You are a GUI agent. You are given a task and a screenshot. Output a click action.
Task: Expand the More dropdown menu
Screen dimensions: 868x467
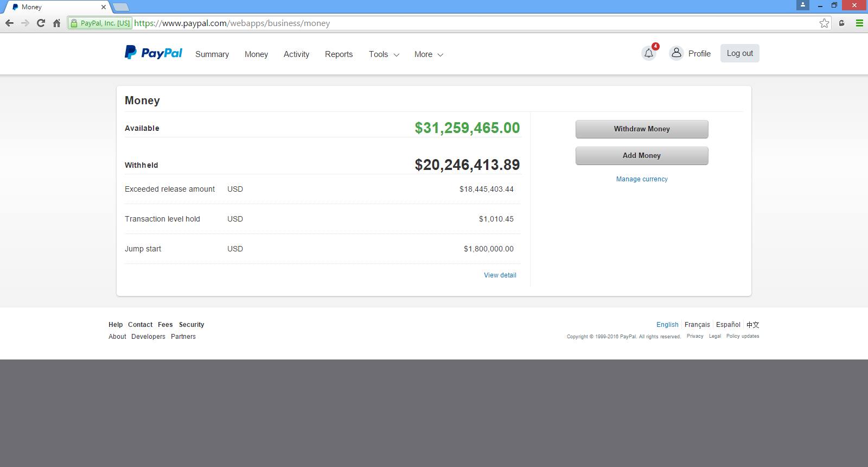(x=428, y=54)
